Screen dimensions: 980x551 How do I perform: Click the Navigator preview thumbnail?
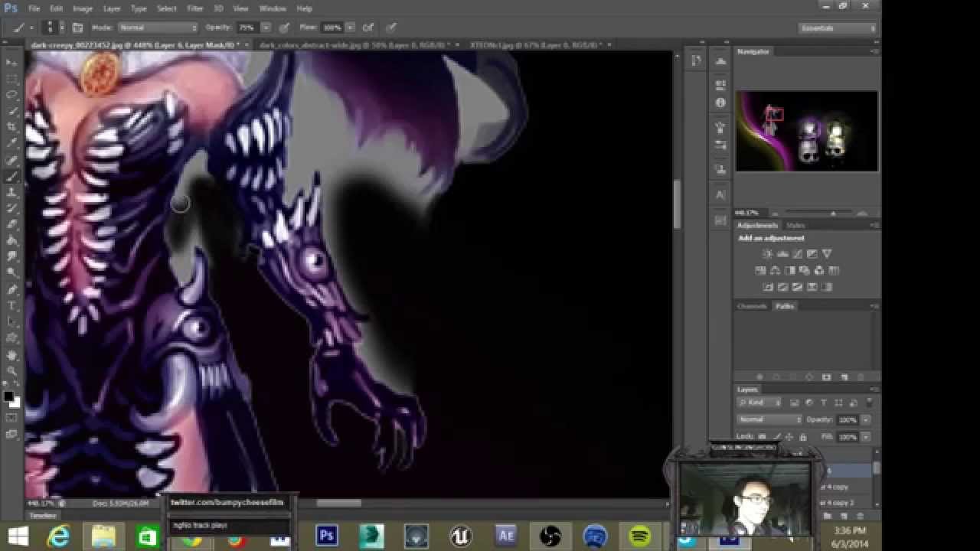pyautogui.click(x=807, y=131)
